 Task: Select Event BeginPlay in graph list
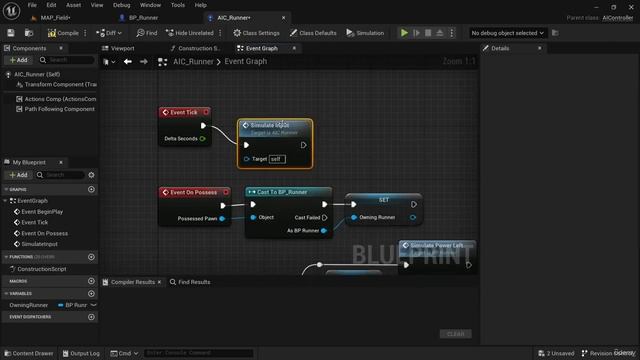42,212
